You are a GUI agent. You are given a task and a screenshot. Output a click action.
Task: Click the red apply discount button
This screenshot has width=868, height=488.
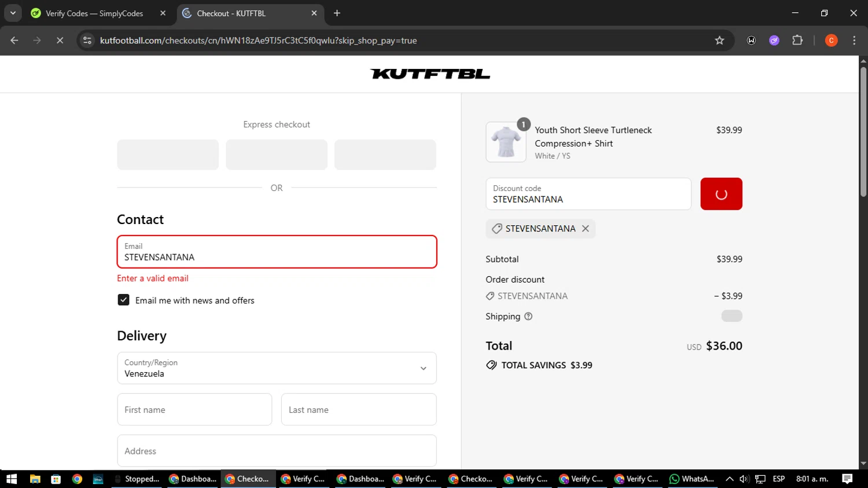click(721, 194)
